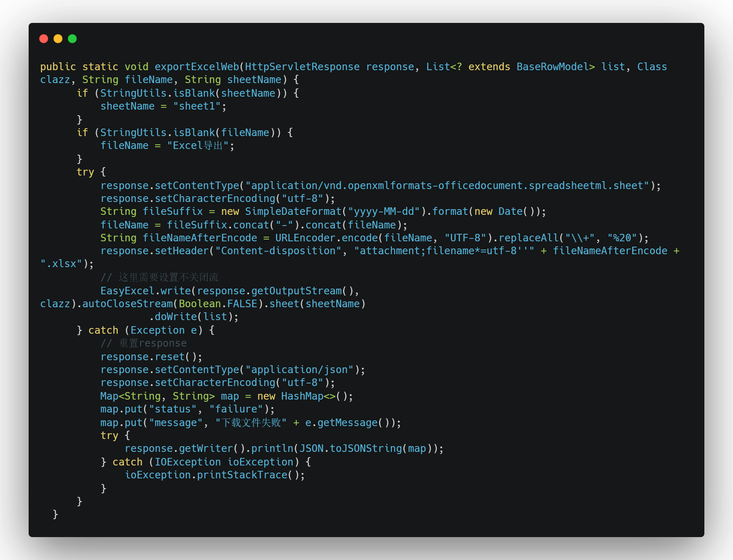Click the "下载文件失败" message string
The height and width of the screenshot is (560, 733).
[251, 423]
